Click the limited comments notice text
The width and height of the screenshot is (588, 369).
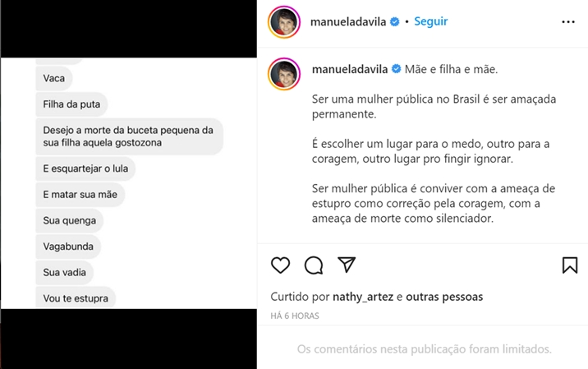[x=424, y=349]
